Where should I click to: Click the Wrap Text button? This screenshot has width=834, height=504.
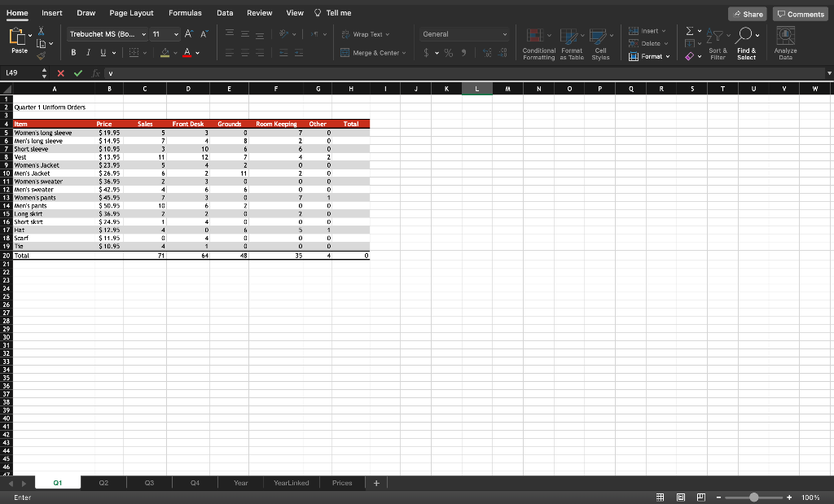365,34
